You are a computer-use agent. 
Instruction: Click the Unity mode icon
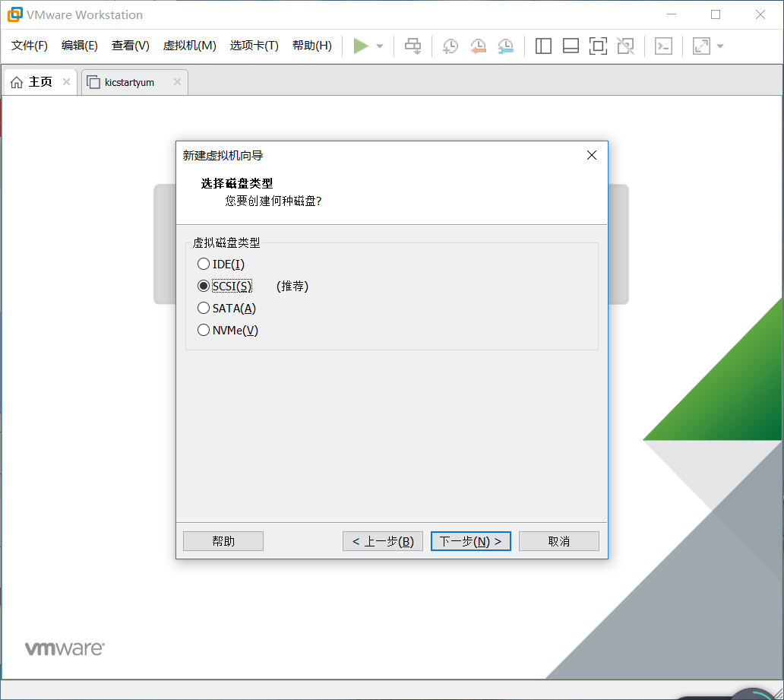(625, 46)
